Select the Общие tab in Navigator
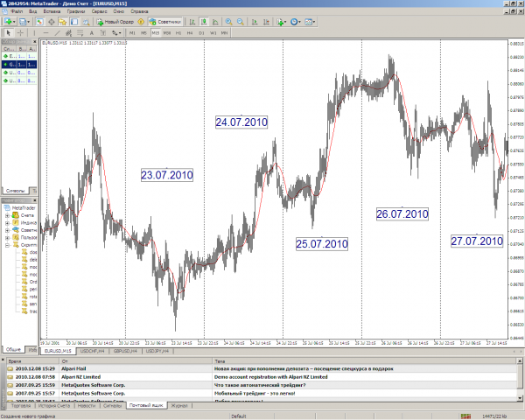 (13, 349)
